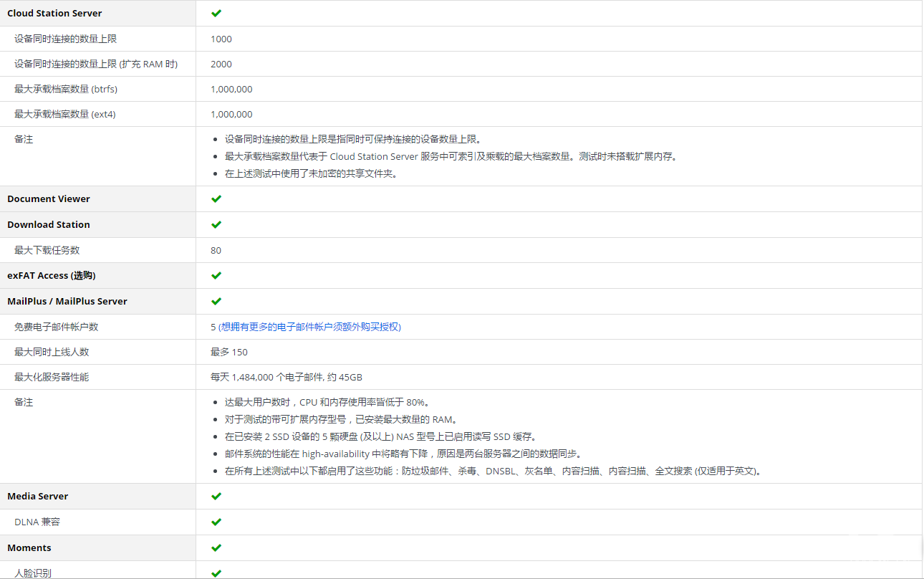This screenshot has width=924, height=579.
Task: Click the 人脸识别 label
Action: click(33, 573)
